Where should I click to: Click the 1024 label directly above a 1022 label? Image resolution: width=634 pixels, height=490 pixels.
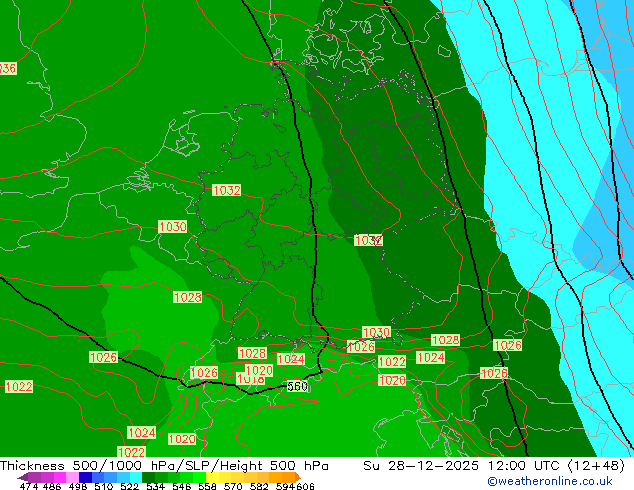pyautogui.click(x=142, y=433)
